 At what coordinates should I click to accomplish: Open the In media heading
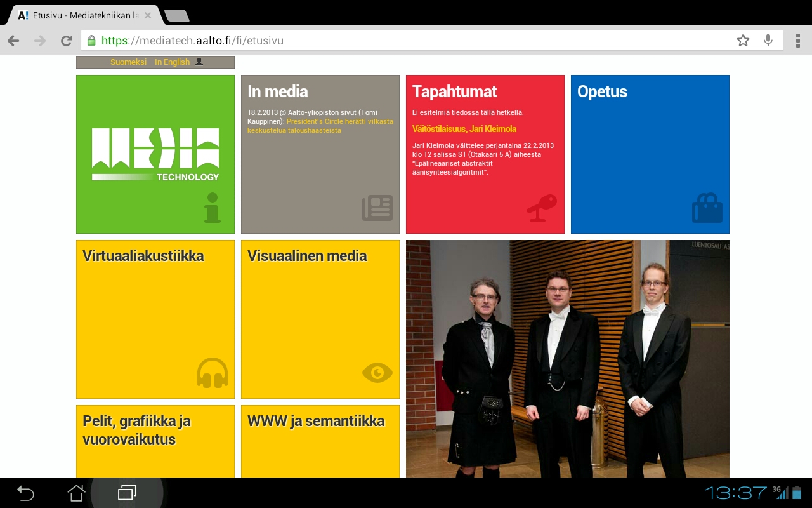pyautogui.click(x=278, y=91)
